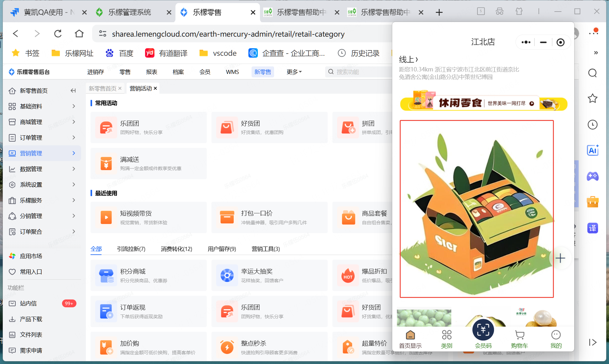
Task: Click the browser page reload icon
Action: tap(58, 34)
